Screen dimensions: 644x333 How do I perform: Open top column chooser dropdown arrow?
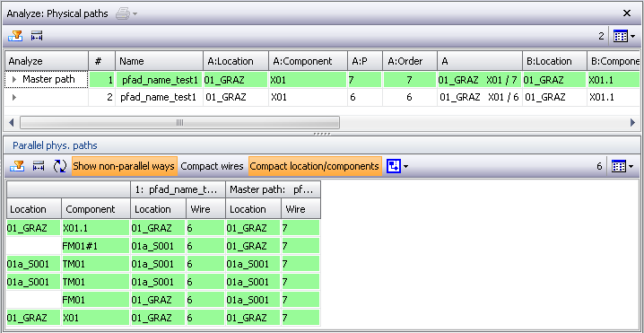pos(632,37)
